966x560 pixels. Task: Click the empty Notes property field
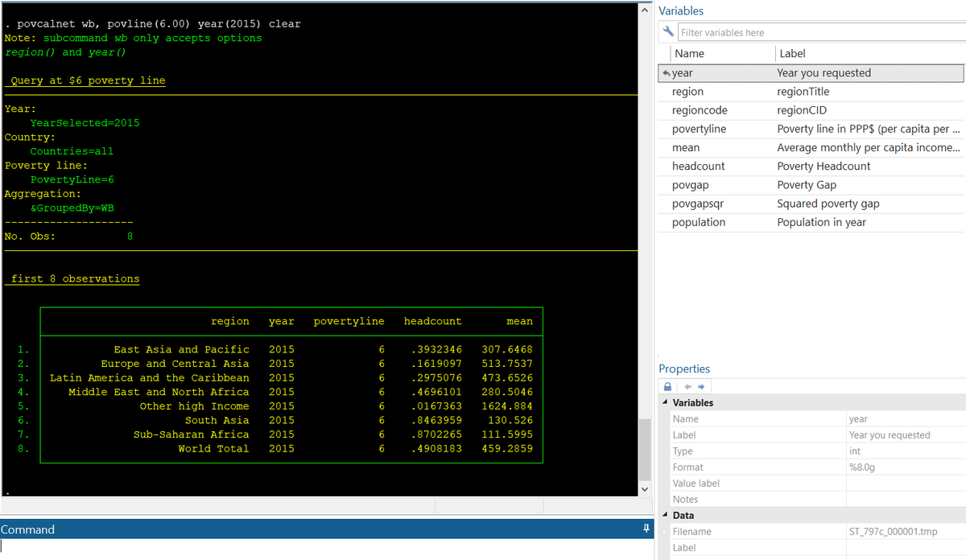pyautogui.click(x=905, y=500)
